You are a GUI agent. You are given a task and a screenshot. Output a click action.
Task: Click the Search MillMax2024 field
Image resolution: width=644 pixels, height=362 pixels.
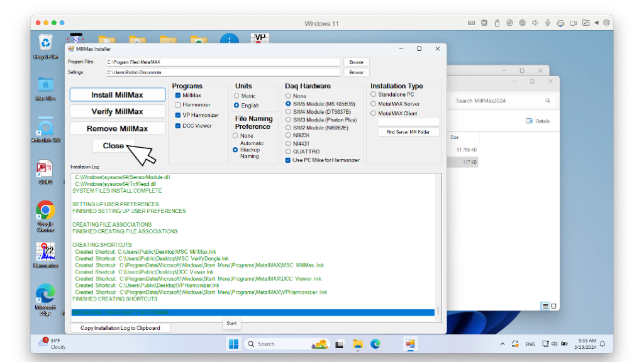click(504, 101)
